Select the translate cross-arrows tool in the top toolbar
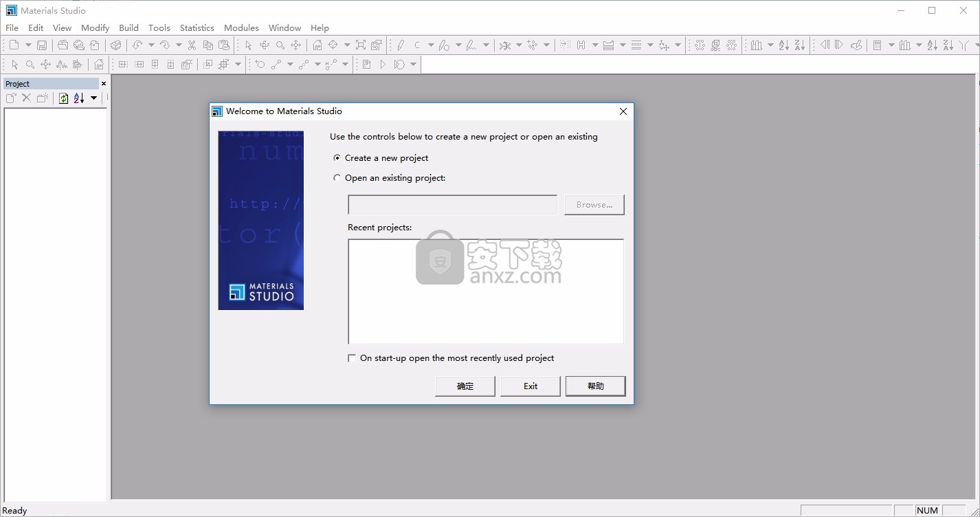Viewport: 980px width, 517px height. [296, 45]
